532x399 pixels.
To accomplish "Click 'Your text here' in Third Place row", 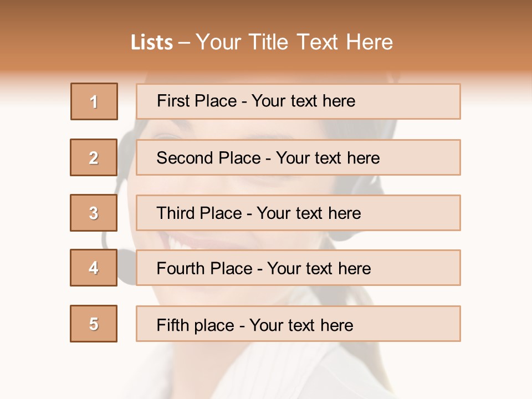I will coord(309,213).
